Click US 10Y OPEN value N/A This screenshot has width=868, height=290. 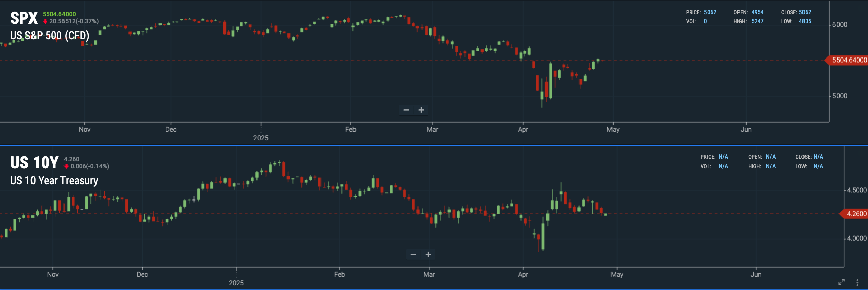coord(770,157)
